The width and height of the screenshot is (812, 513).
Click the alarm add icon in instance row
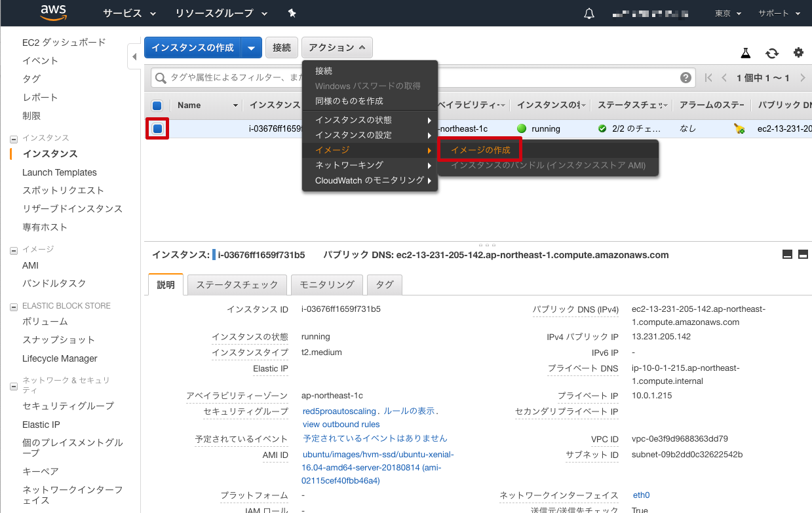[739, 129]
